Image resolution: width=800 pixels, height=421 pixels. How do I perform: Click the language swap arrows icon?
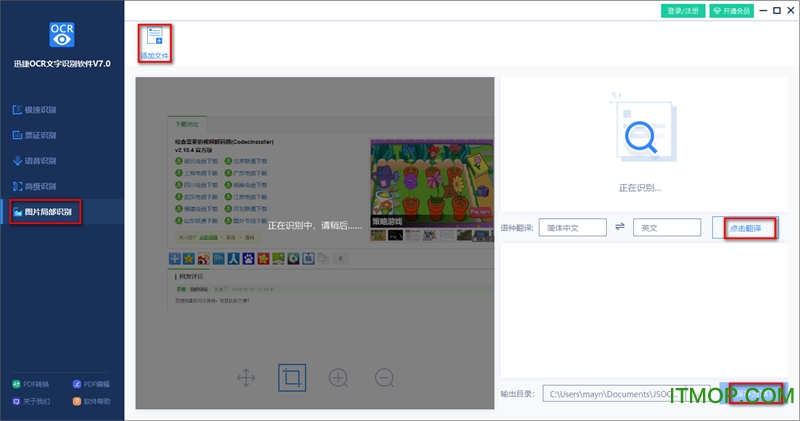[x=620, y=228]
